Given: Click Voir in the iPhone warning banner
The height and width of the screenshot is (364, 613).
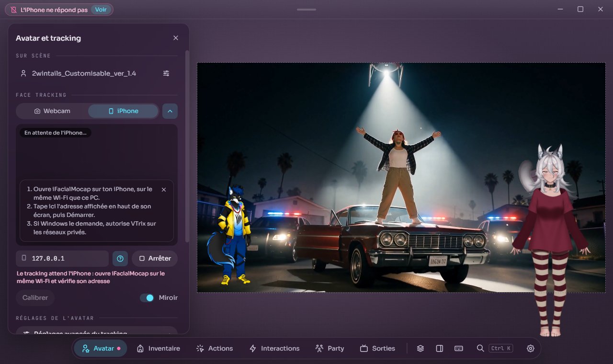Looking at the screenshot, I should coord(101,10).
